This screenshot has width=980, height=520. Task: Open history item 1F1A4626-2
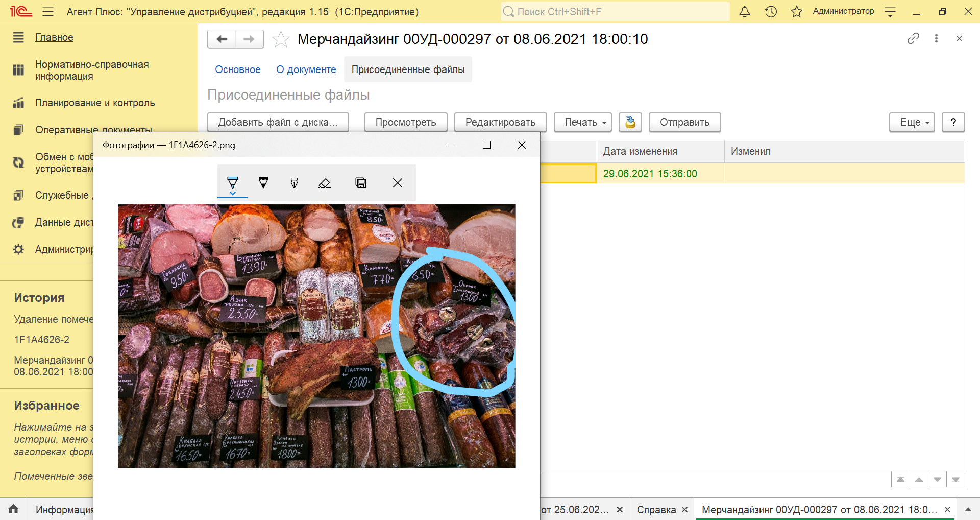(x=42, y=340)
